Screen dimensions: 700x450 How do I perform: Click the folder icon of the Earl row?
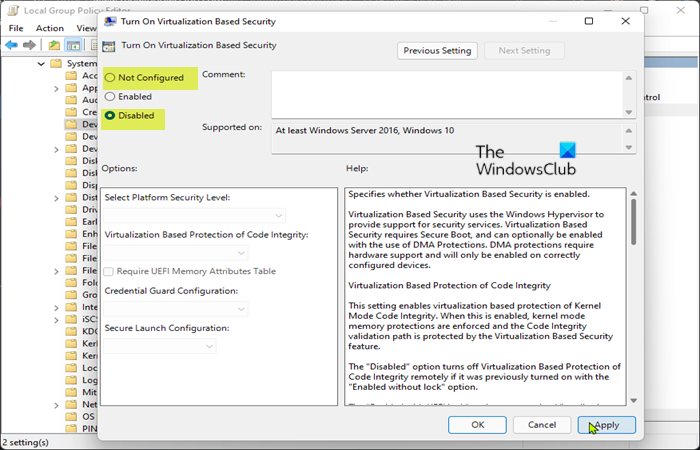71,221
